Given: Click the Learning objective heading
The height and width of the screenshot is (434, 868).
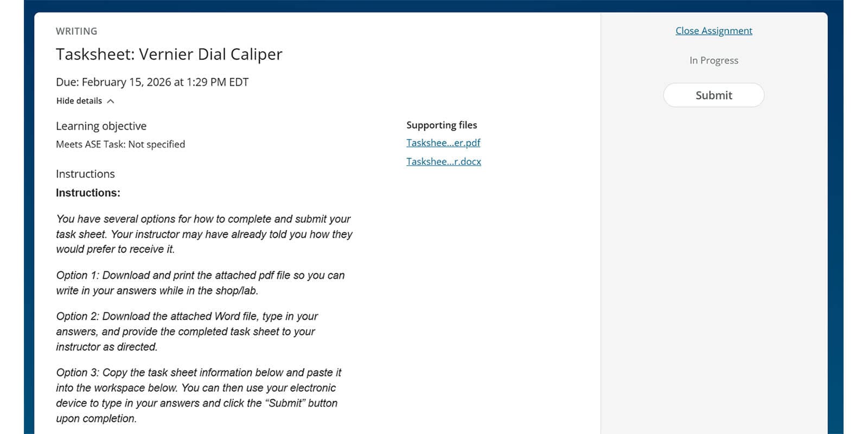Looking at the screenshot, I should pyautogui.click(x=101, y=126).
